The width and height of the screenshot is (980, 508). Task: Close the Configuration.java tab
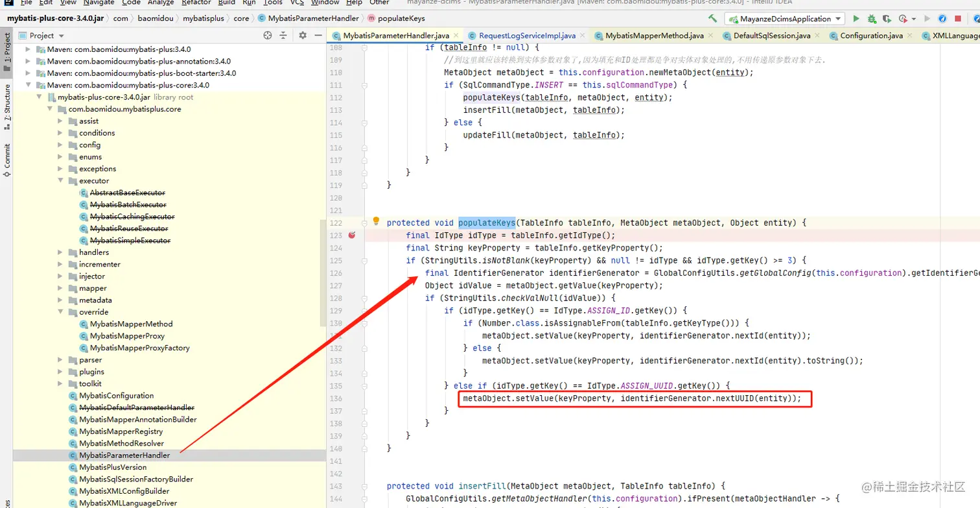point(909,36)
